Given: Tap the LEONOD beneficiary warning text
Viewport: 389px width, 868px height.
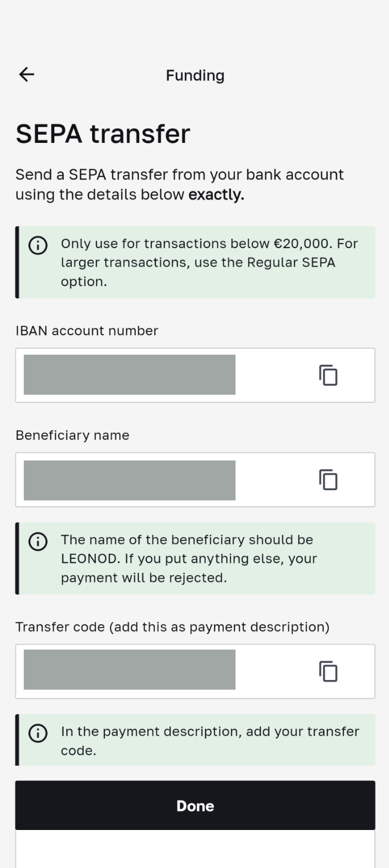Looking at the screenshot, I should click(x=189, y=558).
